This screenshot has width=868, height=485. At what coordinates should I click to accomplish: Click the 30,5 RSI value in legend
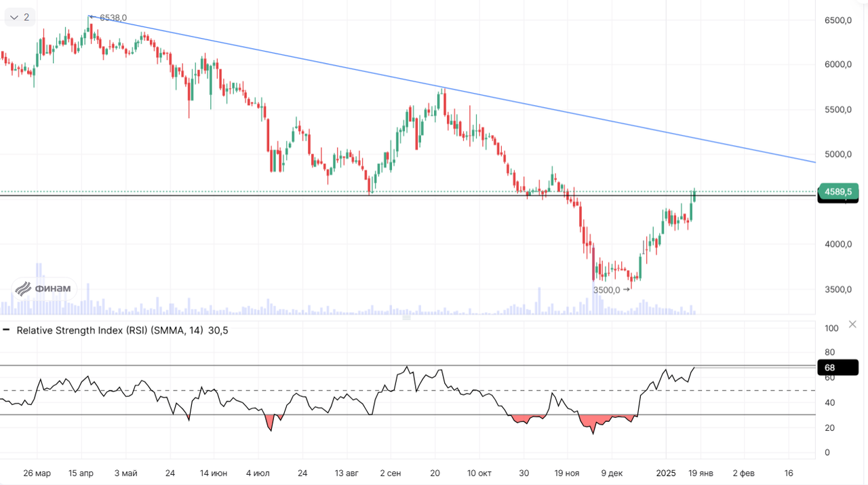[x=218, y=330]
